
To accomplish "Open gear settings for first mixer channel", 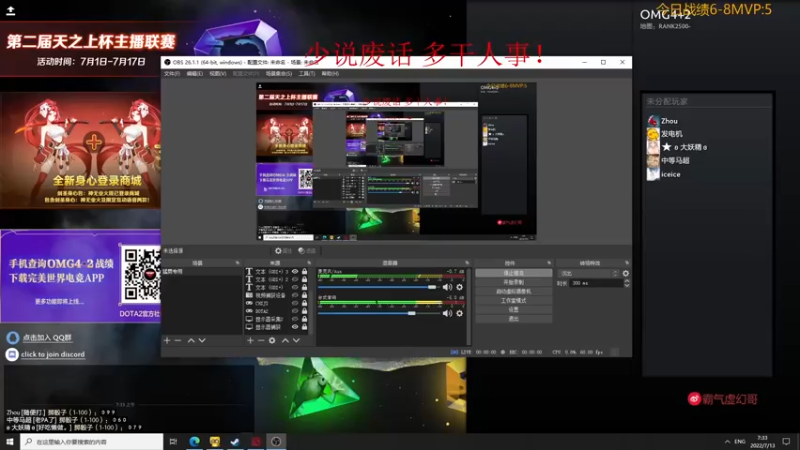I will pyautogui.click(x=460, y=287).
